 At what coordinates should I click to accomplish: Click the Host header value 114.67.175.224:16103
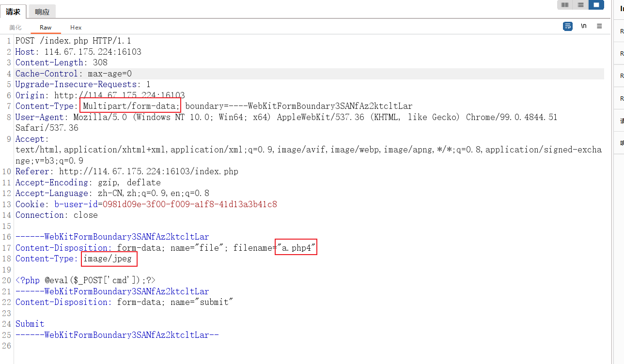[x=93, y=52]
